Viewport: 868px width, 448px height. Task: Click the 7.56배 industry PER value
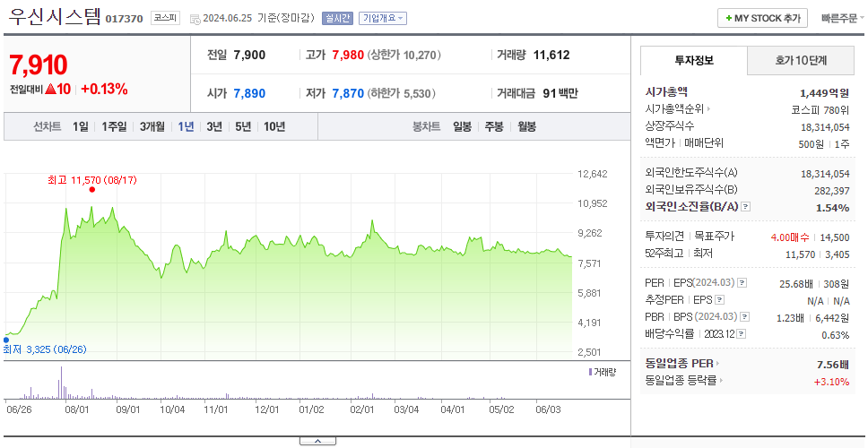[x=833, y=365]
